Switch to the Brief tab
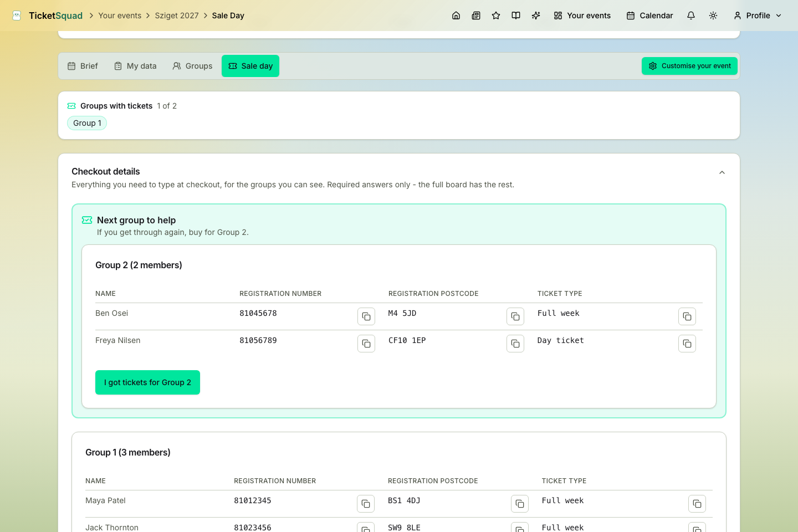Viewport: 798px width, 532px height. tap(83, 66)
